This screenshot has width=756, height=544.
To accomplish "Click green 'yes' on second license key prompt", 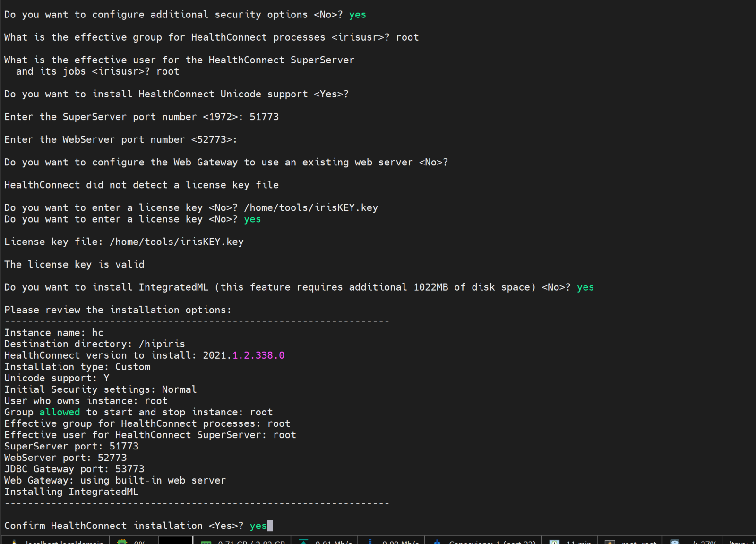I will (252, 219).
